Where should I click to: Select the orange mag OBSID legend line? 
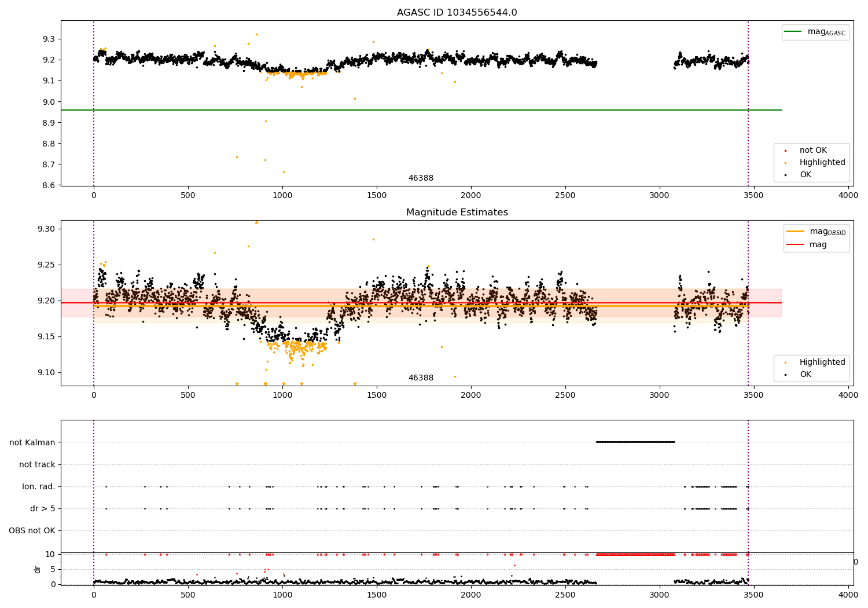(x=796, y=232)
